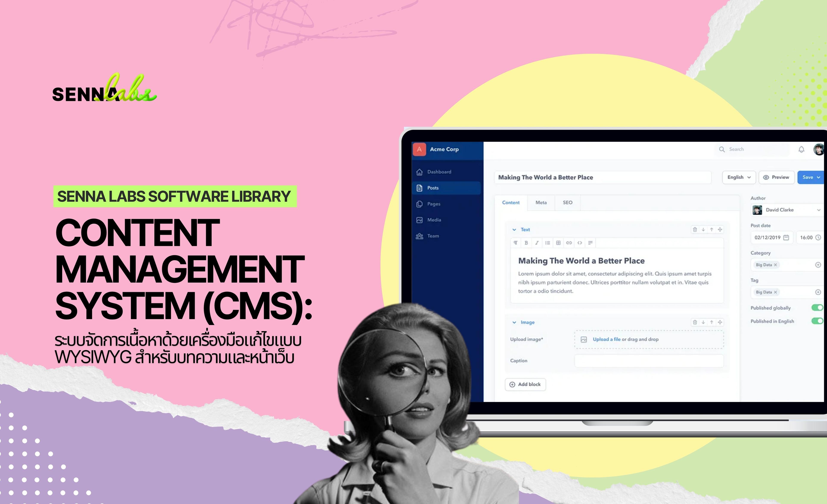Open notifications bell icon
This screenshot has height=504, width=827.
click(802, 150)
